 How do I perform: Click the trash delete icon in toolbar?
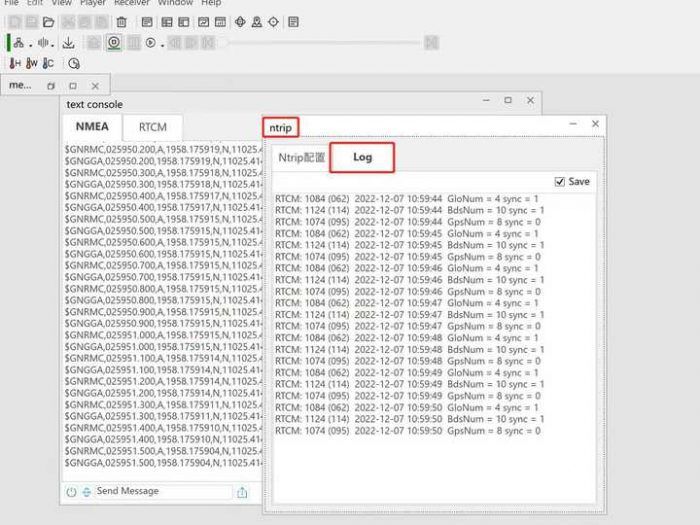pyautogui.click(x=121, y=21)
